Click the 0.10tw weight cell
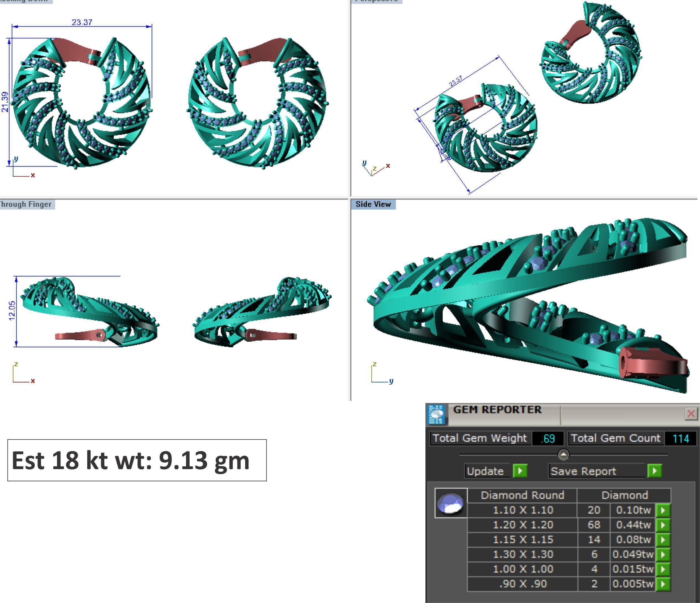Screen dimensions: 700x603 633,510
